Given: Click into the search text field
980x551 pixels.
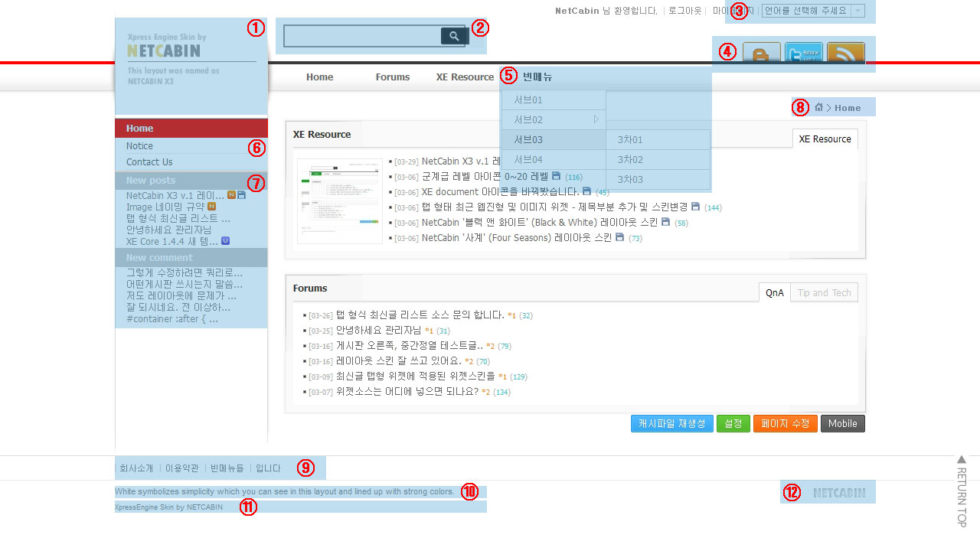Looking at the screenshot, I should 362,36.
